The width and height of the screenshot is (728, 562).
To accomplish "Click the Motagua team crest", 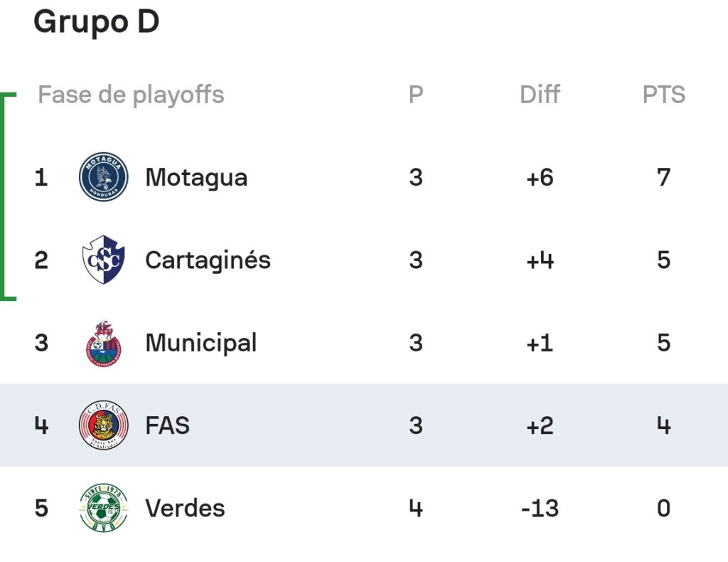I will click(104, 177).
